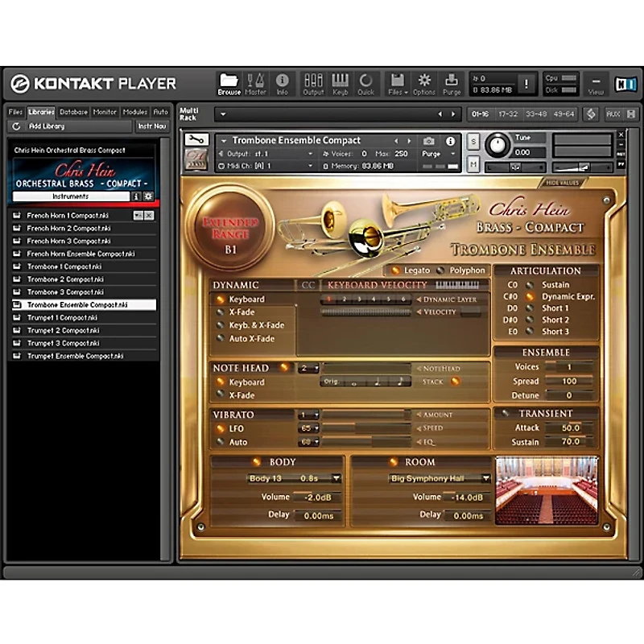Open the Body 13 0.8s dropdown
Screen dimensions: 644x644
pyautogui.click(x=291, y=477)
